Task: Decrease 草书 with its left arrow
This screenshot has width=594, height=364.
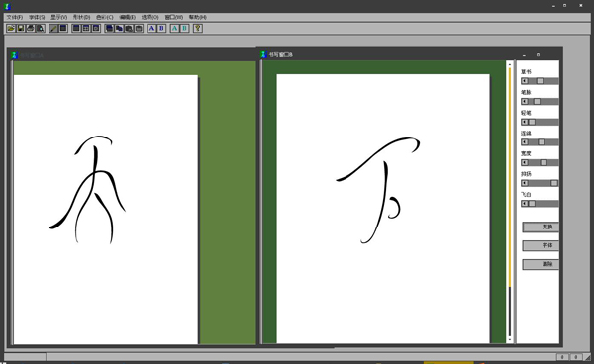Action: coord(525,81)
